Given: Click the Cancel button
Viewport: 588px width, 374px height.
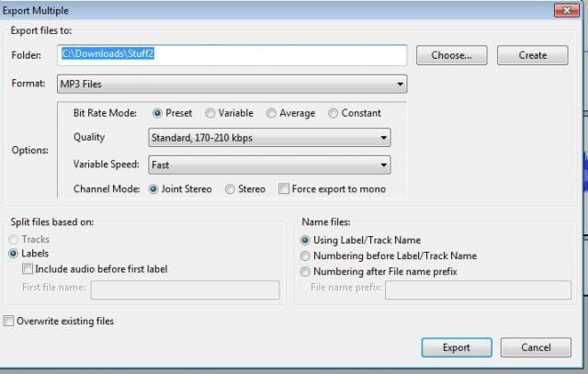Looking at the screenshot, I should 536,347.
